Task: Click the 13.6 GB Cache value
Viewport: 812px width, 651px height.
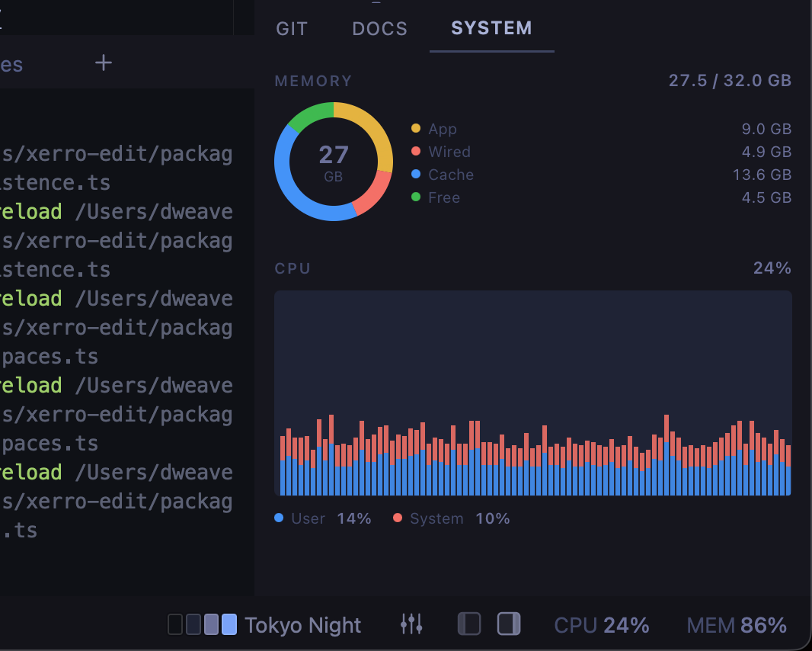Action: point(762,174)
